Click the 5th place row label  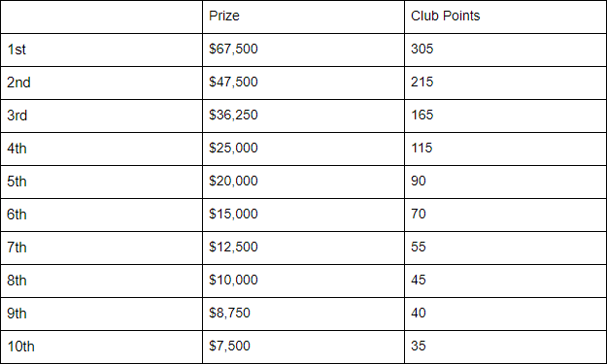tap(101, 182)
